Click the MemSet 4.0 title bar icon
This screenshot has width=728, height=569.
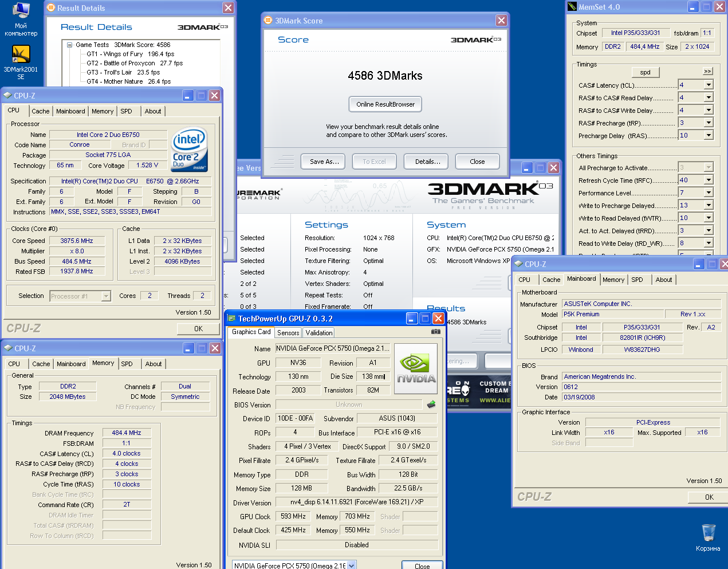click(572, 7)
